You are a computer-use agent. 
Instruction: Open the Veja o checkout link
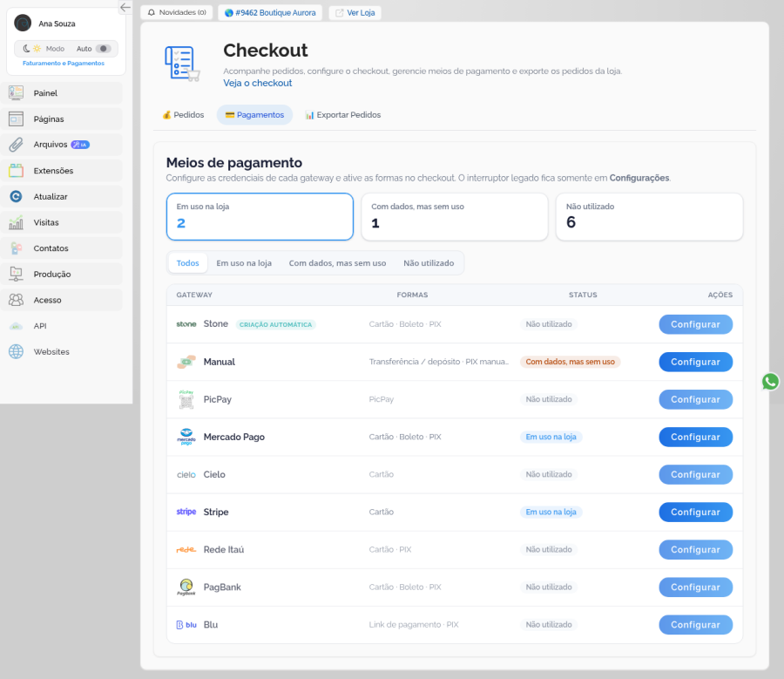click(x=258, y=83)
